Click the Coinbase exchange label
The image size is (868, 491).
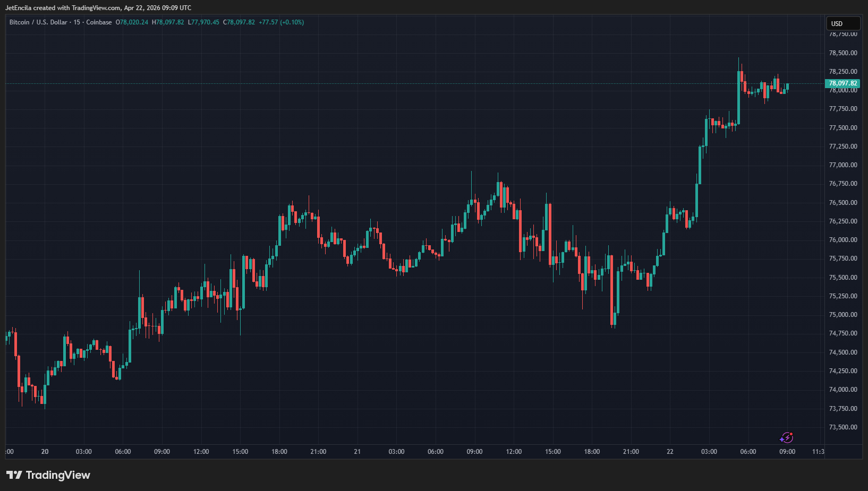[99, 22]
